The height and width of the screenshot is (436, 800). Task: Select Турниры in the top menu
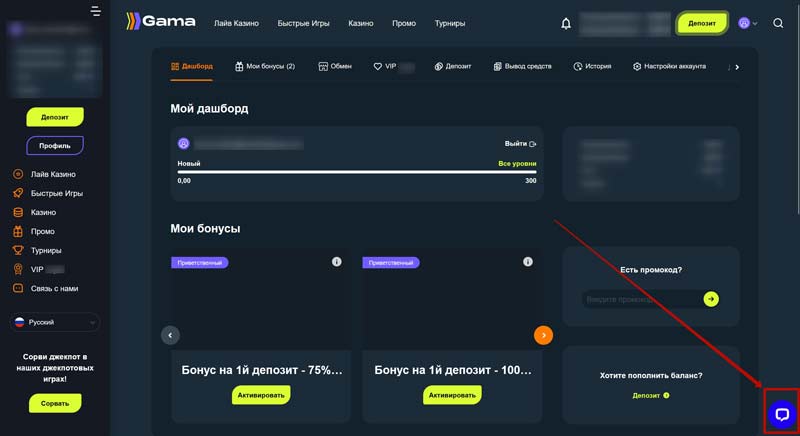(x=457, y=23)
